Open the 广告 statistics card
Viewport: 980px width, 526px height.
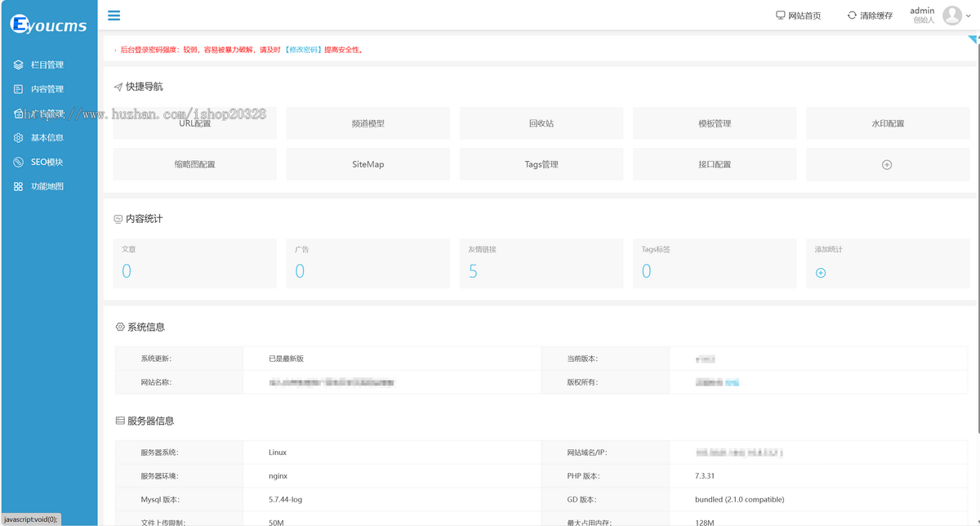367,263
